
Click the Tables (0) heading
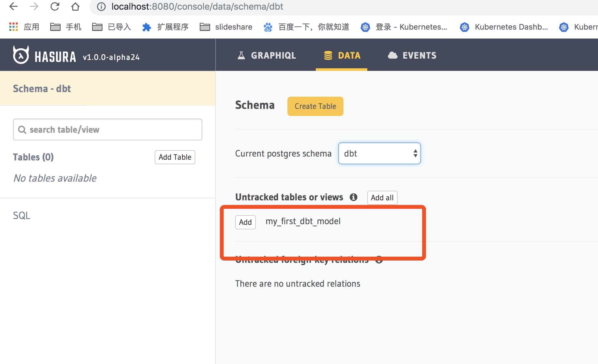click(33, 157)
